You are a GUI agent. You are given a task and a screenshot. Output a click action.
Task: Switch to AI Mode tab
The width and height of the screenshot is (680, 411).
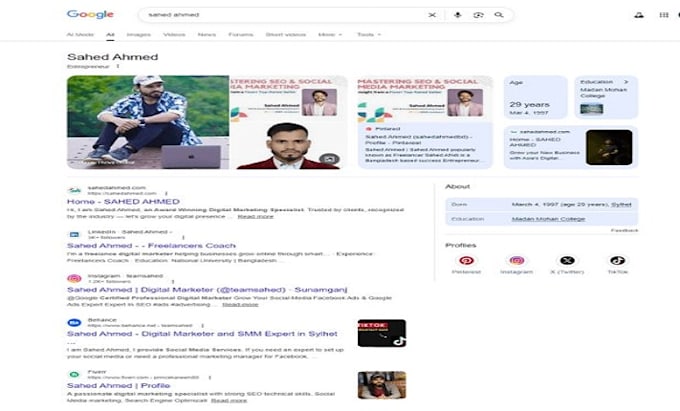[x=80, y=34]
